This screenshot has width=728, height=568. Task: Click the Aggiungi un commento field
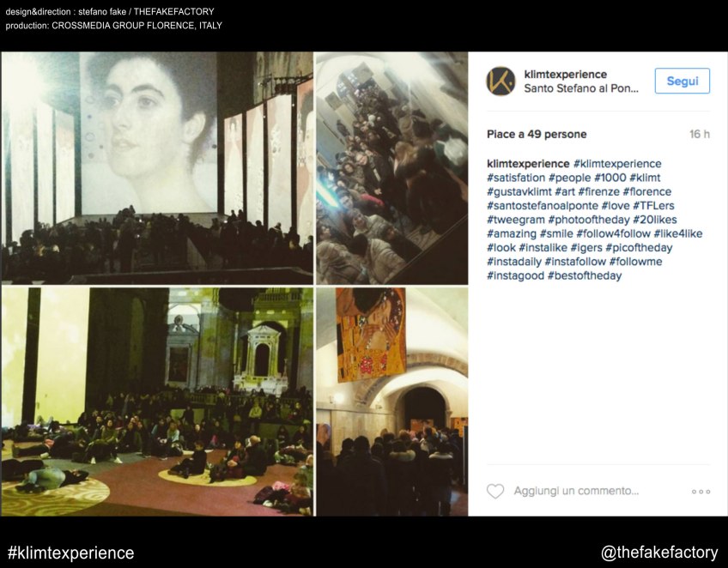coord(576,491)
